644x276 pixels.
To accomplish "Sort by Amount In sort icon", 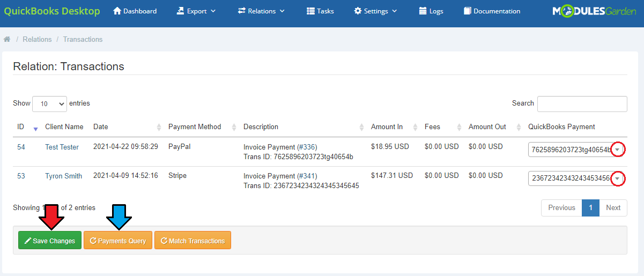I will coord(415,127).
